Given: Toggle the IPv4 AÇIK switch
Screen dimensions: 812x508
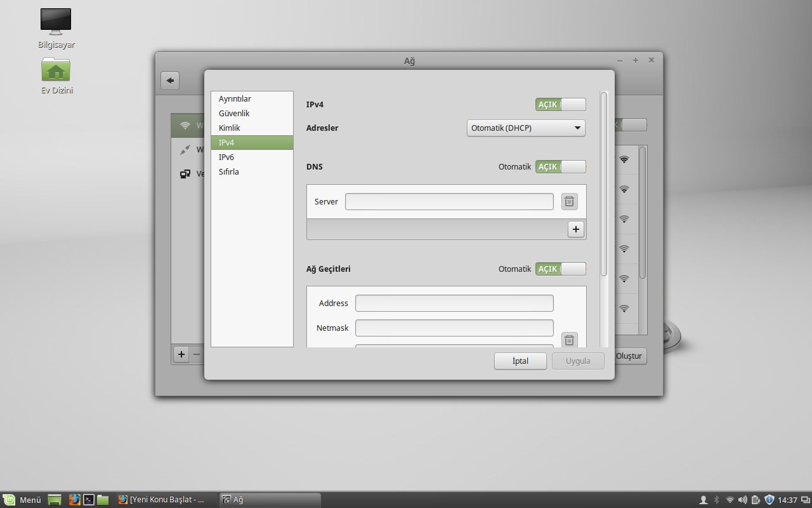Looking at the screenshot, I should tap(561, 105).
